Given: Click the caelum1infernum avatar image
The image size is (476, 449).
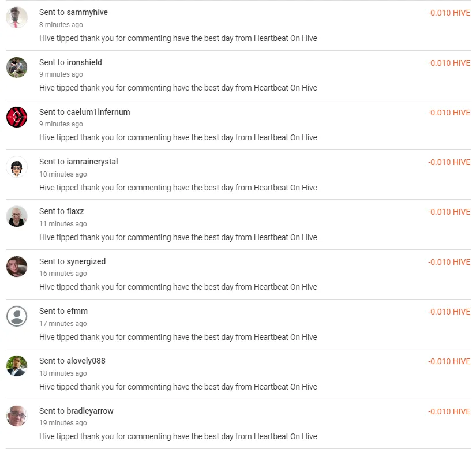Looking at the screenshot, I should pos(17,117).
